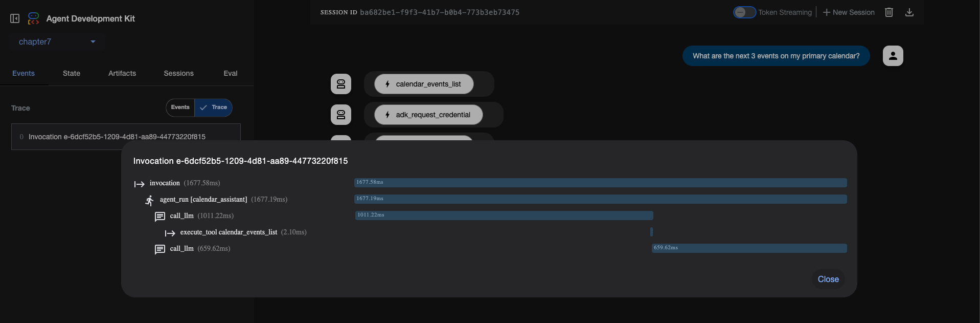Select the execute_tool calendar_events_list span label
The width and height of the screenshot is (980, 323).
[243, 232]
